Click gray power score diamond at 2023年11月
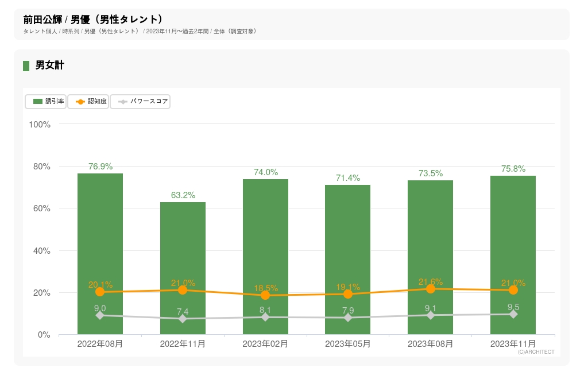Image resolution: width=588 pixels, height=375 pixels. (513, 314)
